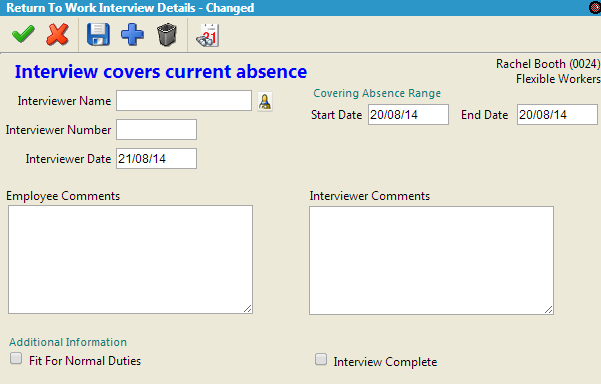Grab the Employee Comments resize handle
The height and width of the screenshot is (384, 601).
(x=248, y=309)
